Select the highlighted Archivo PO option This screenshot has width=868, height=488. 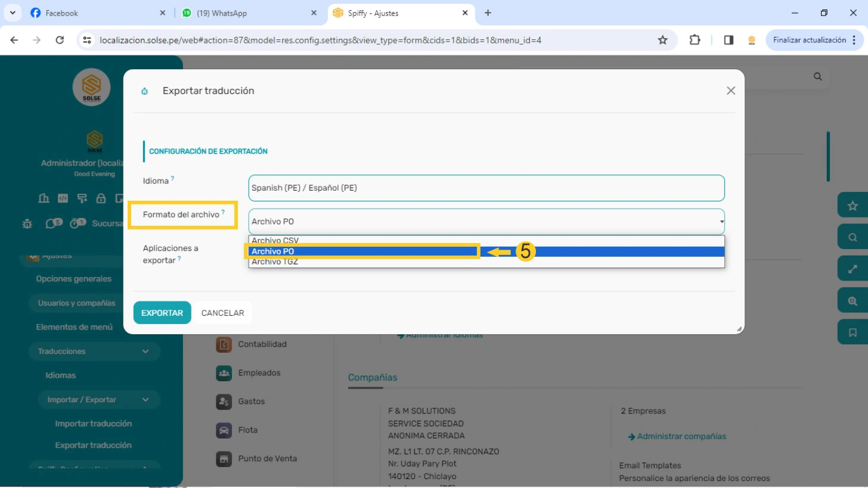273,251
